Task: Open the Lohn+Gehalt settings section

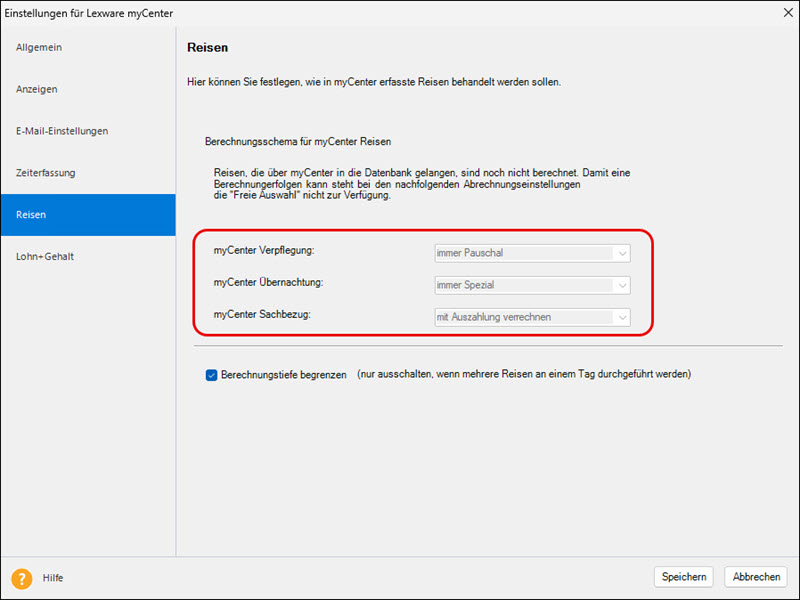Action: [45, 257]
